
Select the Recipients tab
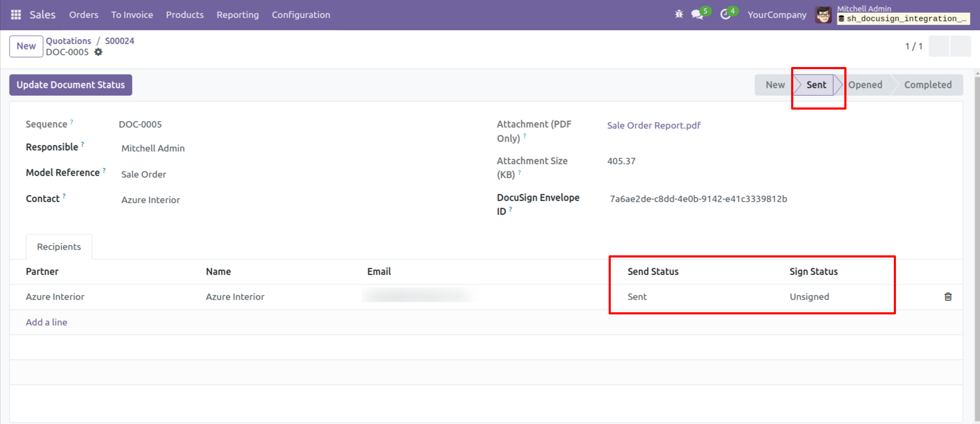click(x=59, y=247)
